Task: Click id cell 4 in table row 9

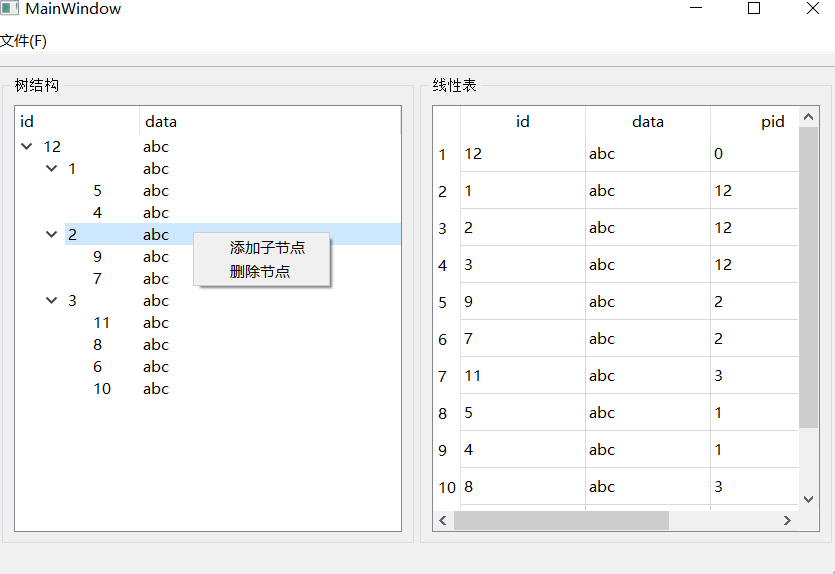Action: [523, 450]
